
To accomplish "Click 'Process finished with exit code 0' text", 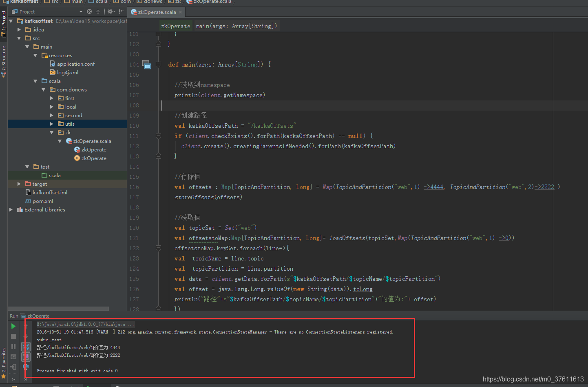I will pos(77,371).
